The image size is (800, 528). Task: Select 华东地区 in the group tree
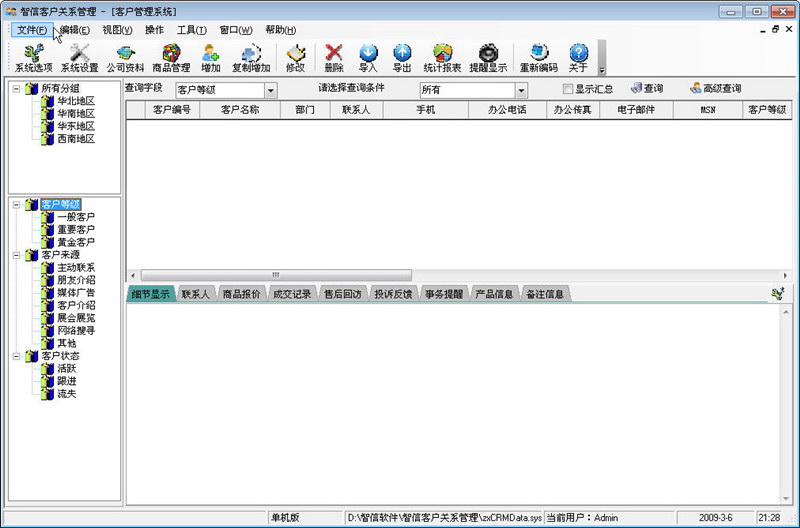tap(76, 127)
